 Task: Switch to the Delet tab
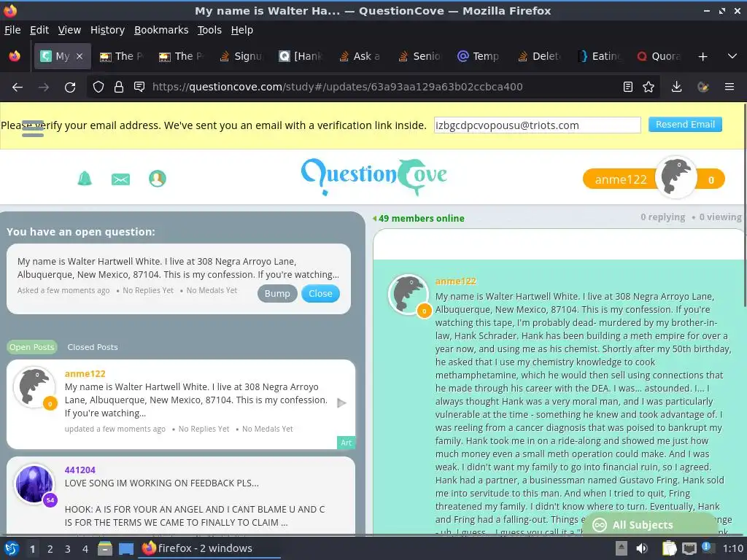(x=539, y=56)
